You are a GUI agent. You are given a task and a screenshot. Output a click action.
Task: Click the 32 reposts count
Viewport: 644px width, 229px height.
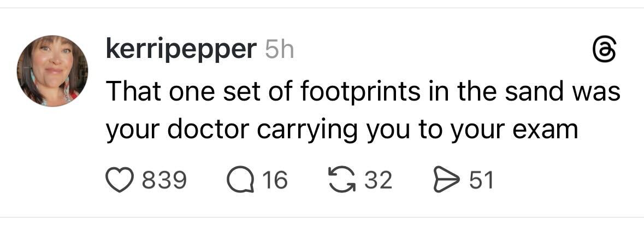coord(378,180)
